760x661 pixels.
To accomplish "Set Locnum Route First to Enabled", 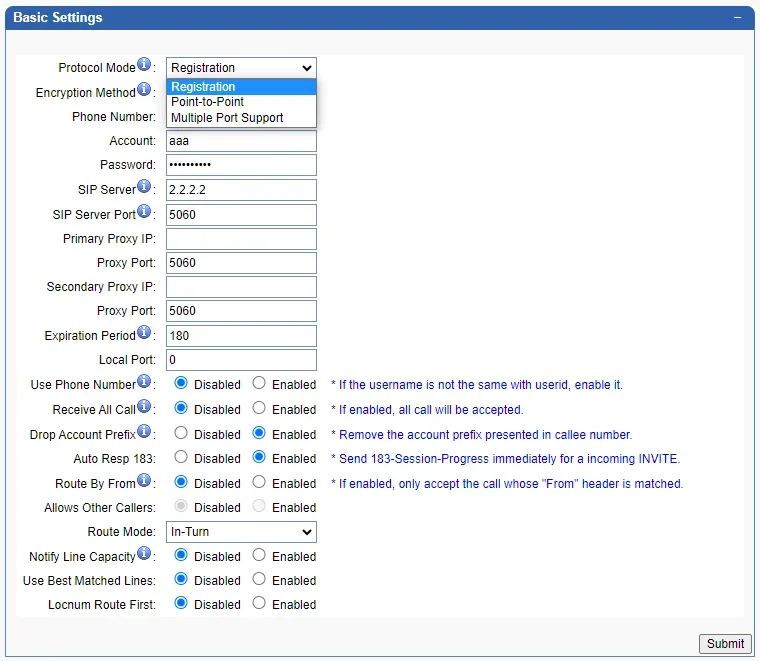I will click(x=259, y=603).
